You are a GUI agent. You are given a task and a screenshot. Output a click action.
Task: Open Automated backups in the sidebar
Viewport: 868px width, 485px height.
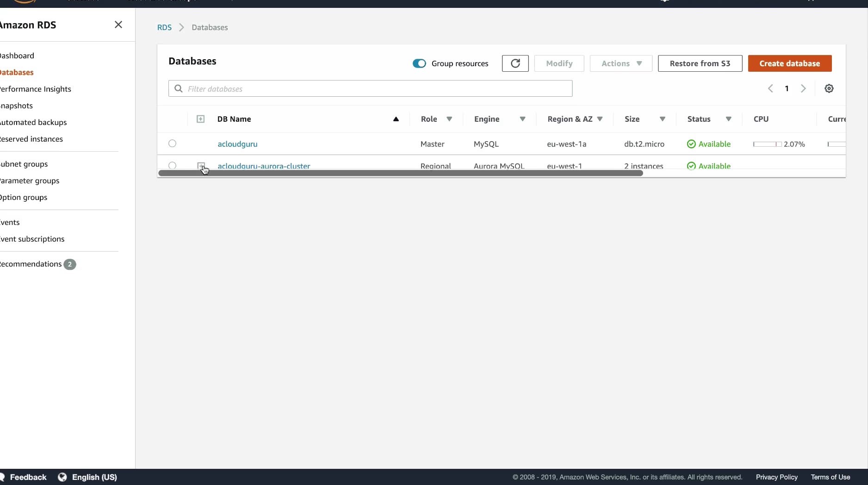click(33, 122)
